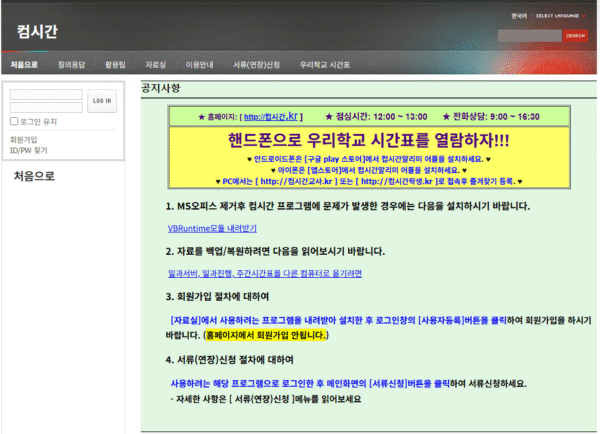Click the [자료실]에서 사용하려는 프로그램 paragraph
600x434 pixels.
click(x=379, y=328)
